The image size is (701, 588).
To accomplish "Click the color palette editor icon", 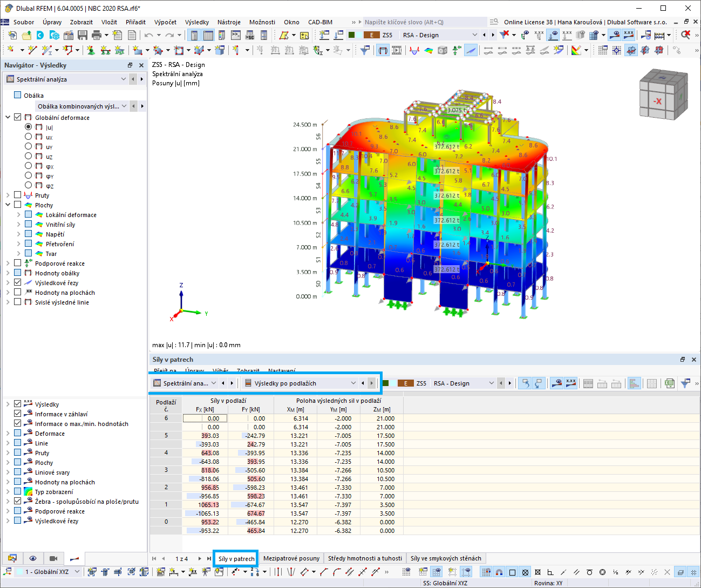I will pos(576,50).
